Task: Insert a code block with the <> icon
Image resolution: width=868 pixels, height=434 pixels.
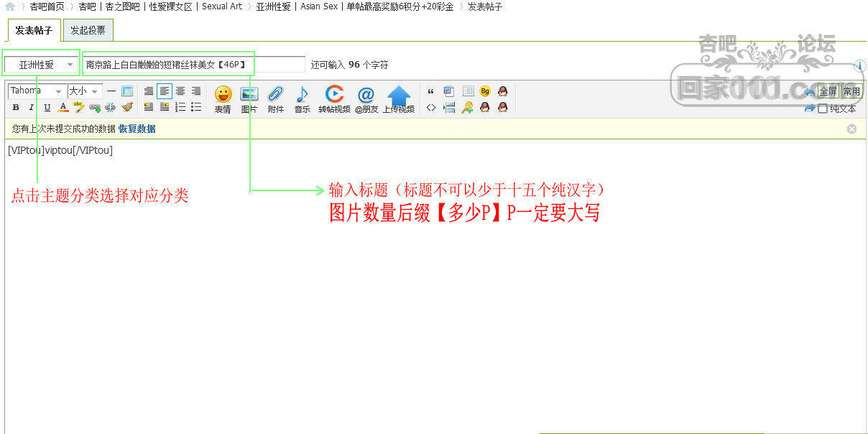Action: 431,108
